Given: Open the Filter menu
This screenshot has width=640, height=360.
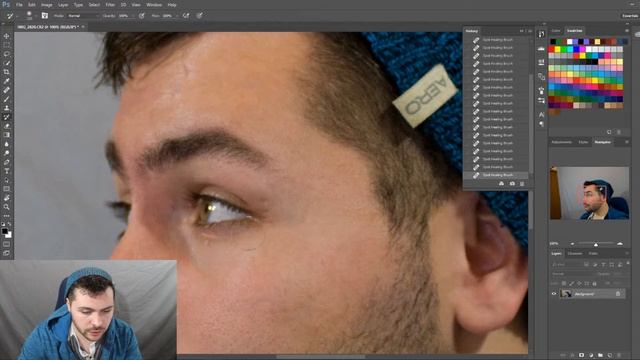Looking at the screenshot, I should [110, 5].
